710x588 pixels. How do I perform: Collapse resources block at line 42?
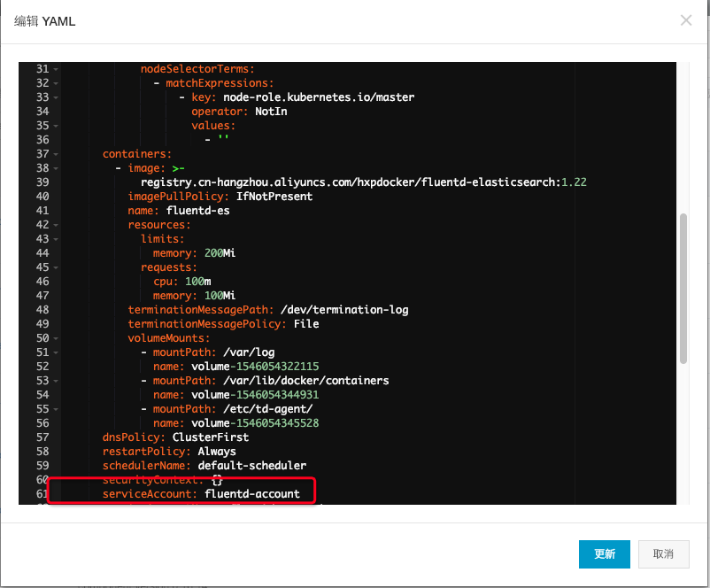(56, 225)
